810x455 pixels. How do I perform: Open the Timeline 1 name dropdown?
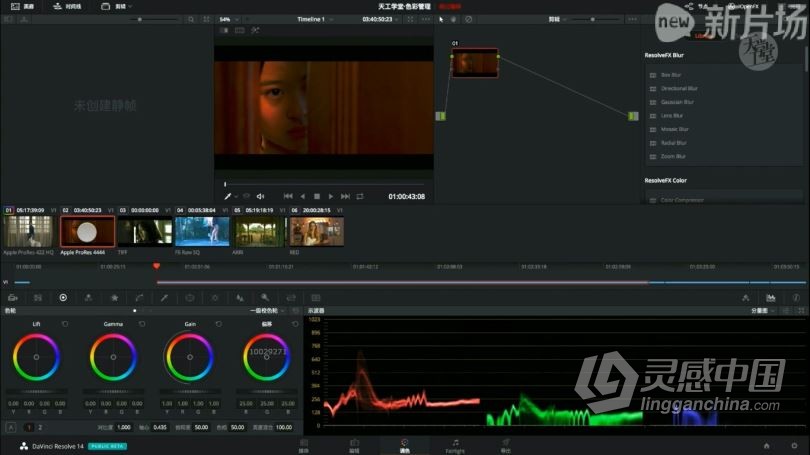click(315, 19)
